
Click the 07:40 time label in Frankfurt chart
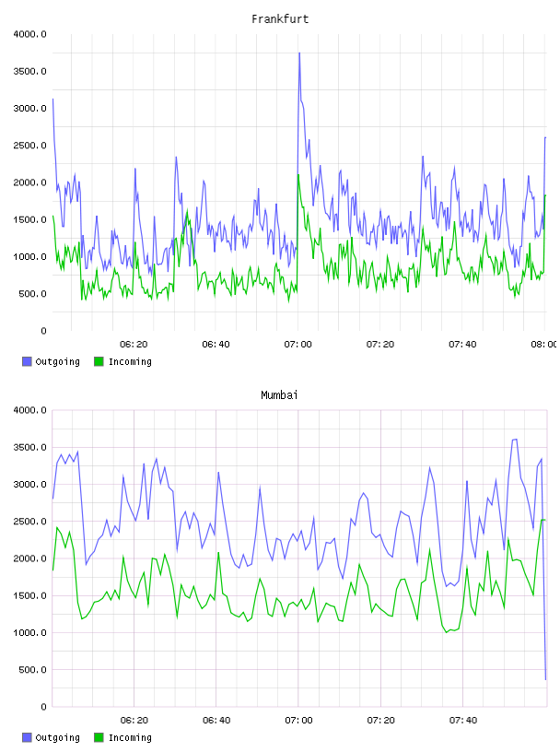(x=462, y=345)
